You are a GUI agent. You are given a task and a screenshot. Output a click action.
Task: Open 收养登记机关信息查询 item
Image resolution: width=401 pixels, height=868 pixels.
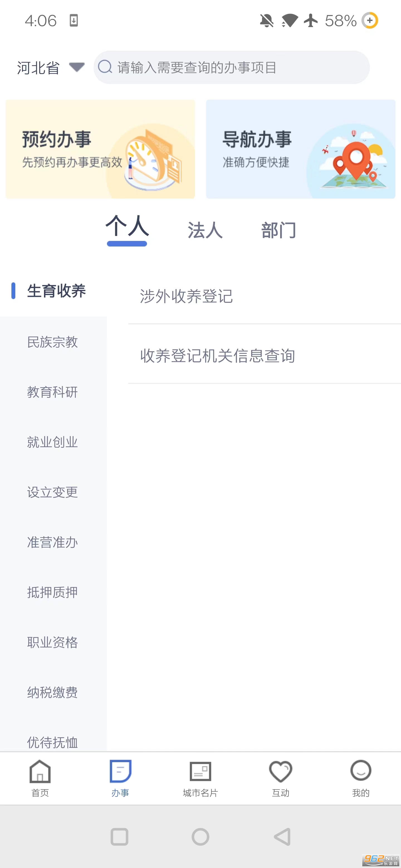[x=217, y=356]
